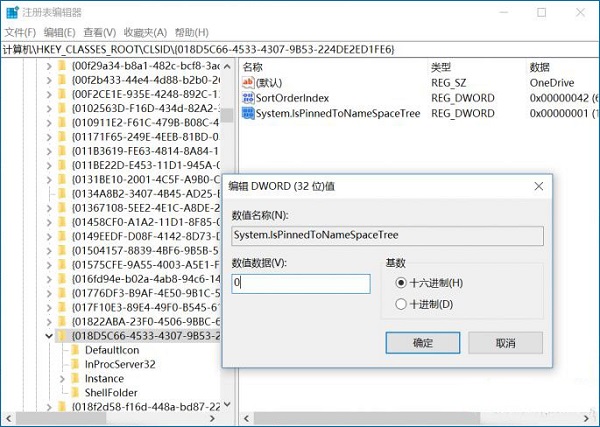Viewport: 600px width, 427px height.
Task: Open the 文件(F) menu
Action: (x=20, y=33)
